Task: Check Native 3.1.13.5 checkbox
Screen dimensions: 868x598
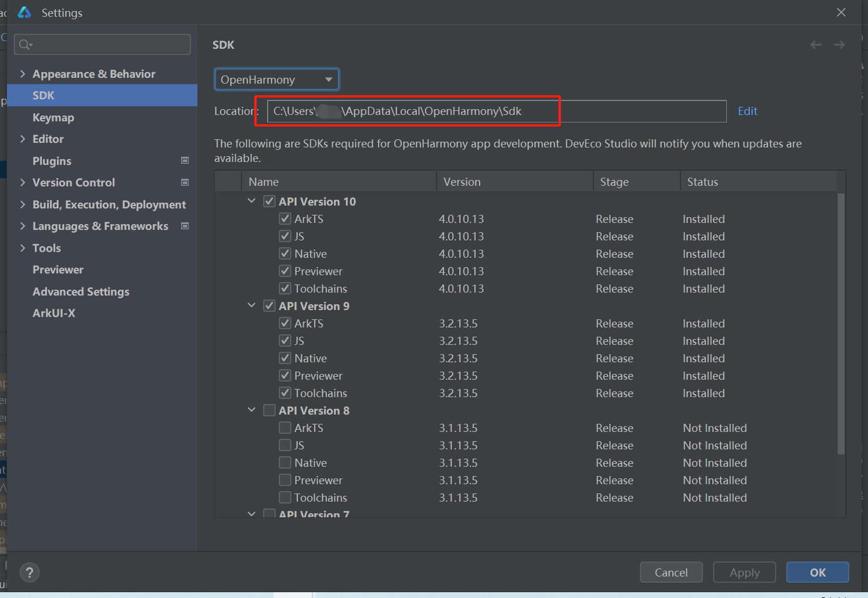Action: click(285, 463)
